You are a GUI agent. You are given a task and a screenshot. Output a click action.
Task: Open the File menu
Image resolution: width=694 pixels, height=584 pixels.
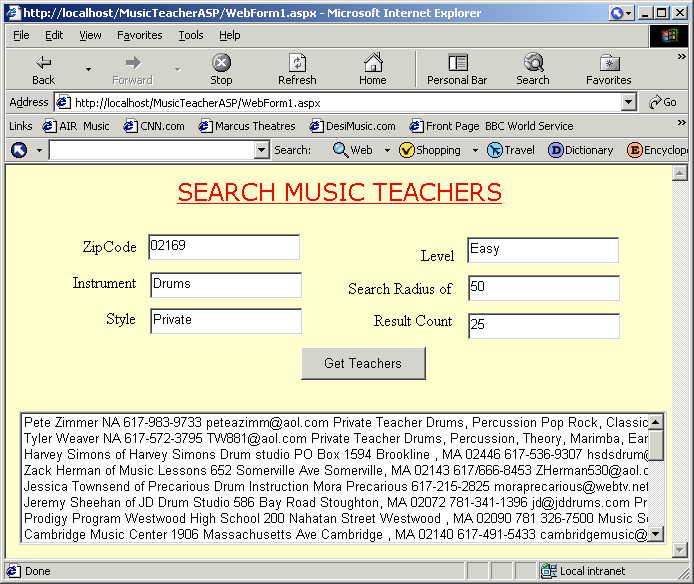coord(21,35)
